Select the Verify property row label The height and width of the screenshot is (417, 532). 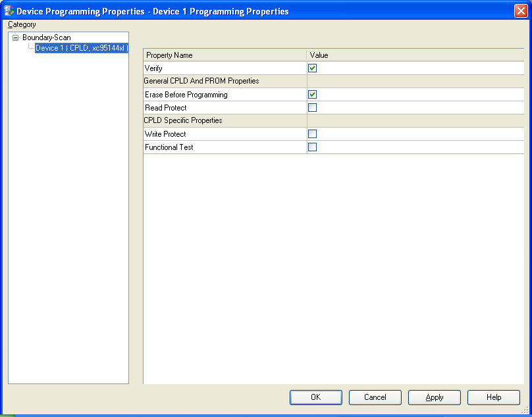[154, 68]
